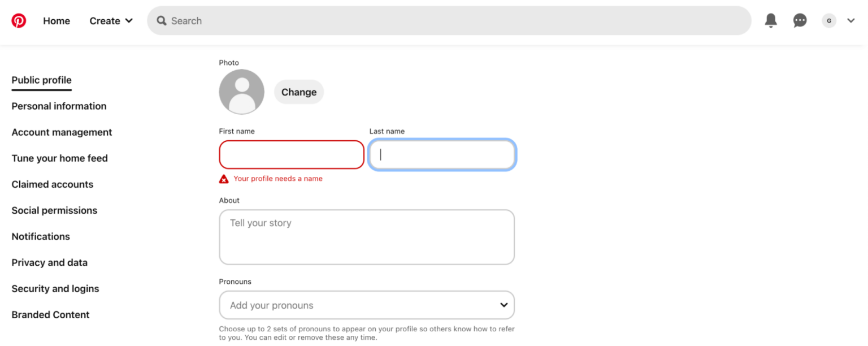Open the Pronouns dropdown
Viewport: 868px width, 346px height.
pyautogui.click(x=366, y=305)
